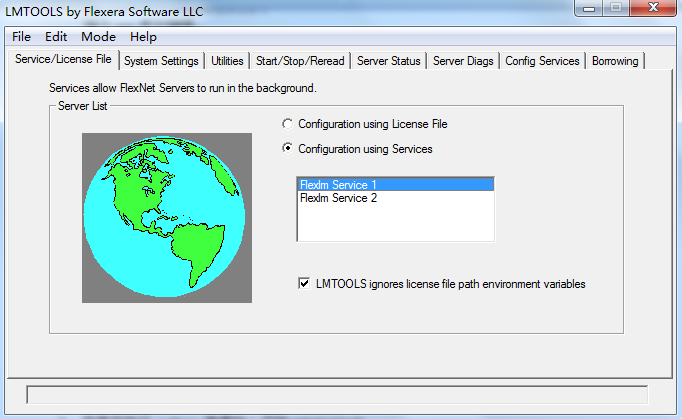Open the Start/Stop/Reread tab
Viewport: 682px width, 419px height.
300,61
